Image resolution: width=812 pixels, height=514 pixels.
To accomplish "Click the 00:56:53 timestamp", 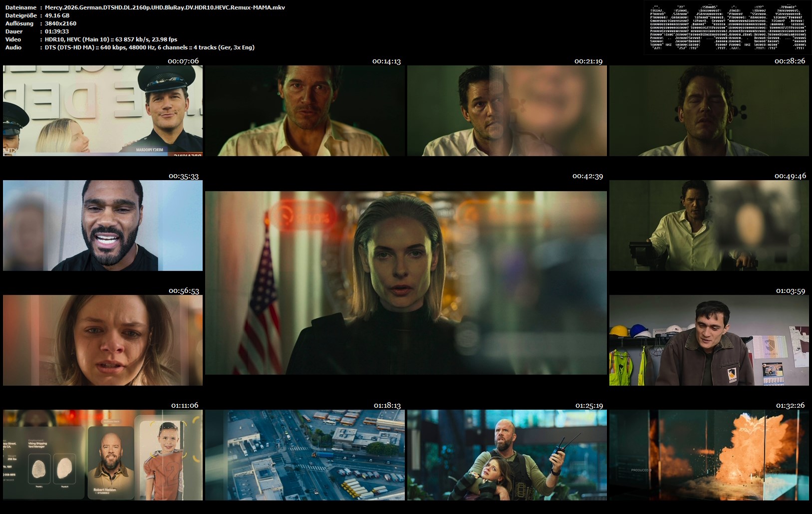I will [184, 290].
